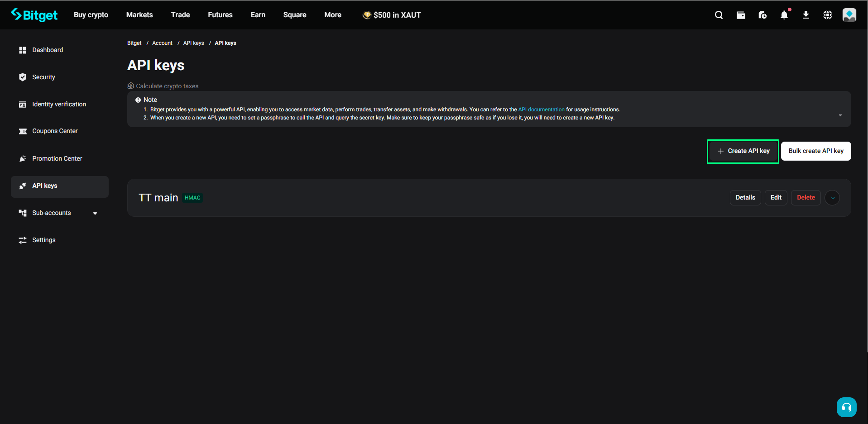Open the user profile avatar
Viewport: 868px width, 424px height.
849,15
